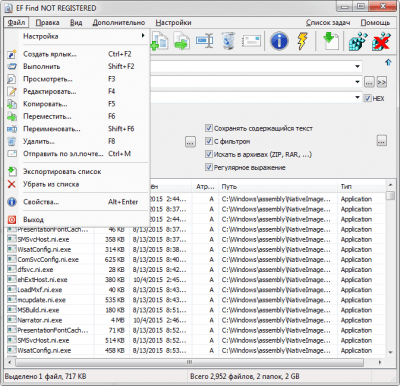Click the file icon of LoadMxf.ni.exe
The image size is (400, 386).
[12, 290]
